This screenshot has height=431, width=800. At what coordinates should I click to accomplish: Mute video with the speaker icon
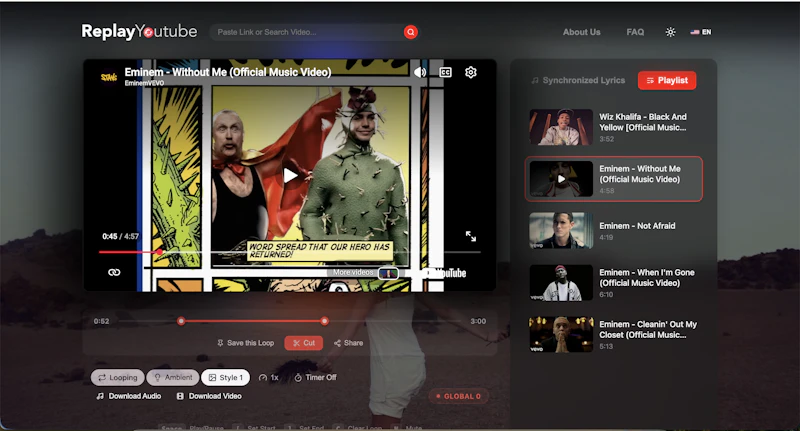point(420,72)
